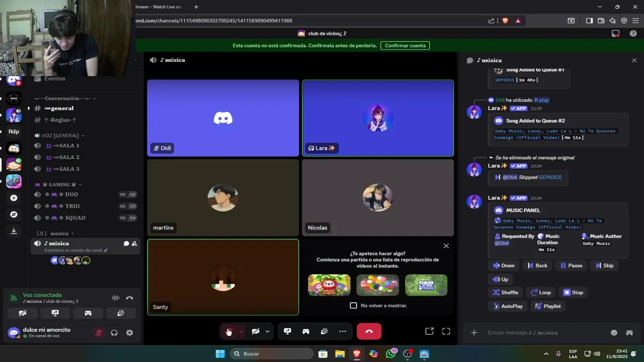Click the Down volume button in music panel
Viewport: 644px width, 362px height.
pyautogui.click(x=504, y=265)
